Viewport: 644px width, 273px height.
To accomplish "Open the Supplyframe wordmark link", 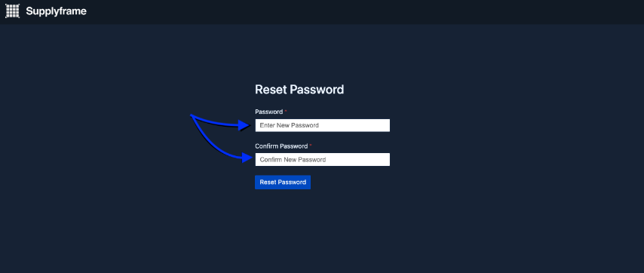I will [57, 11].
